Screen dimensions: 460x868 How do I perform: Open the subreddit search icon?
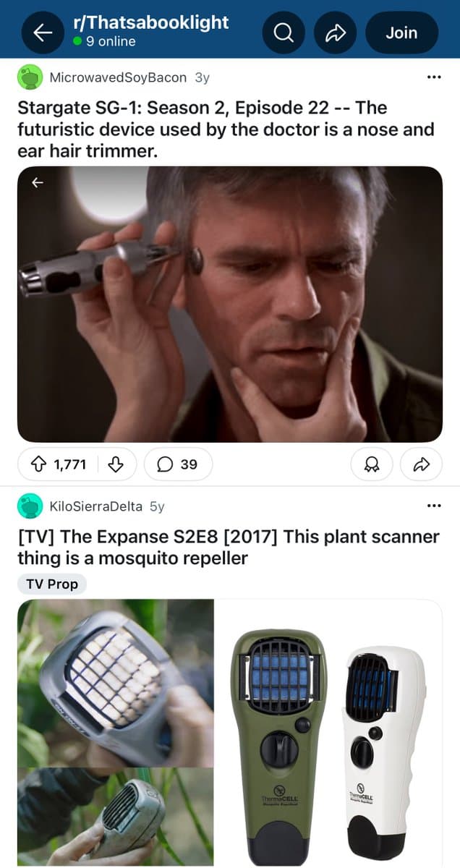coord(284,33)
